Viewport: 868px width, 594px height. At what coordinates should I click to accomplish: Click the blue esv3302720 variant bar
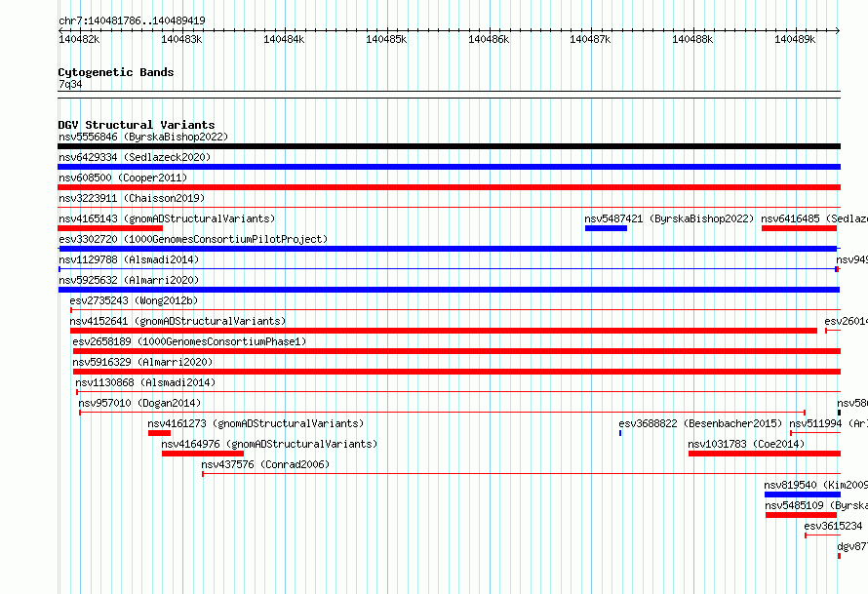pyautogui.click(x=448, y=249)
